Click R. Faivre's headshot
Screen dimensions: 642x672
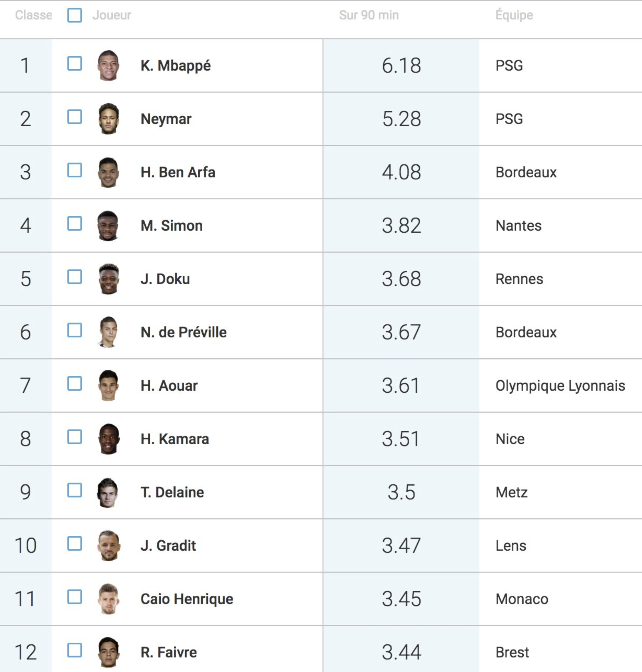tap(108, 652)
